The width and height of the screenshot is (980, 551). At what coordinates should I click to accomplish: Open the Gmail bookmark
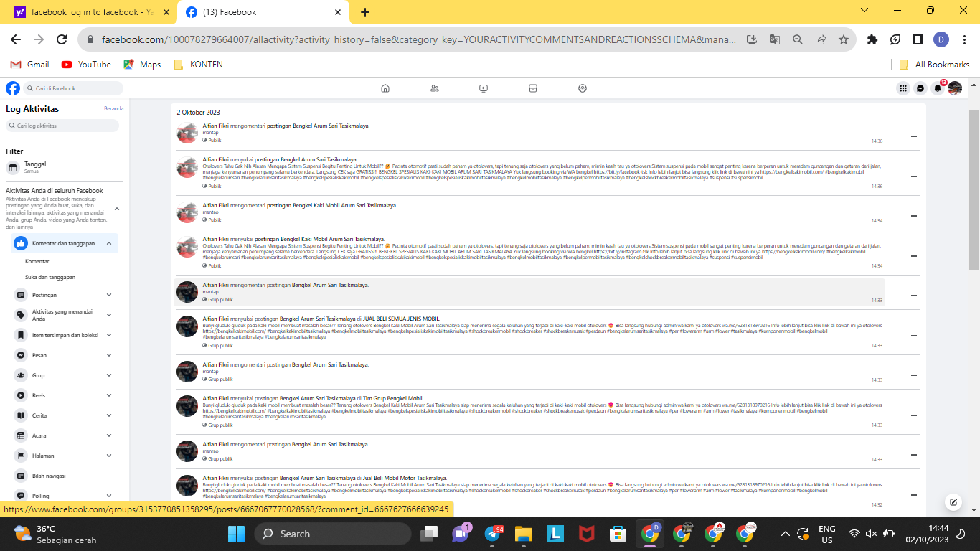[29, 65]
